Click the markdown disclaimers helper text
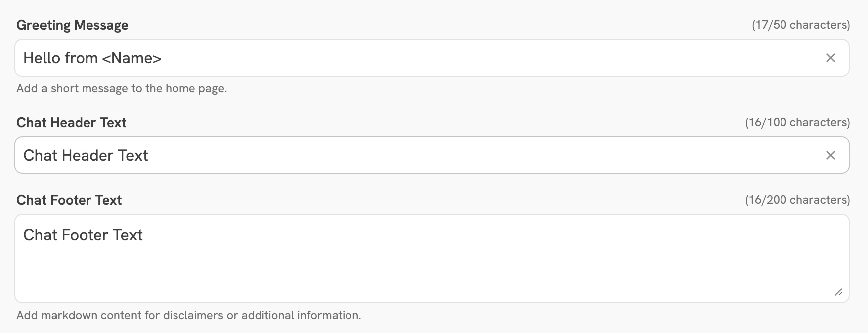The height and width of the screenshot is (333, 868). (189, 315)
